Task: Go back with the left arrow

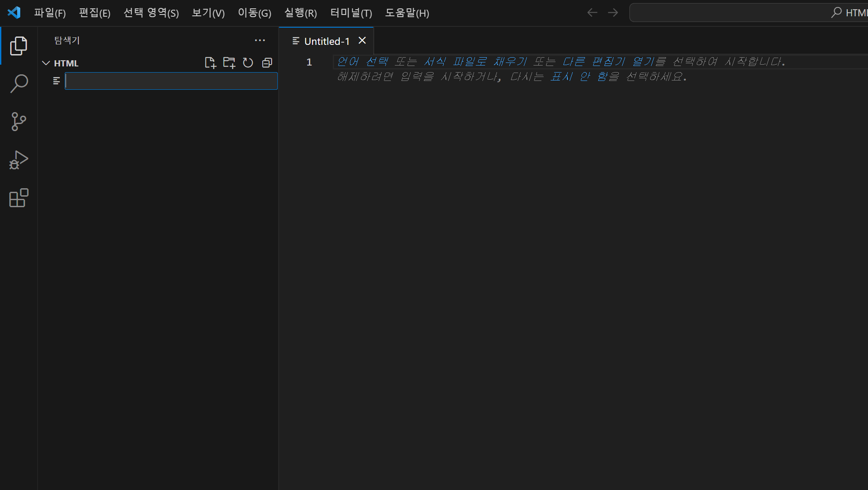Action: tap(592, 13)
